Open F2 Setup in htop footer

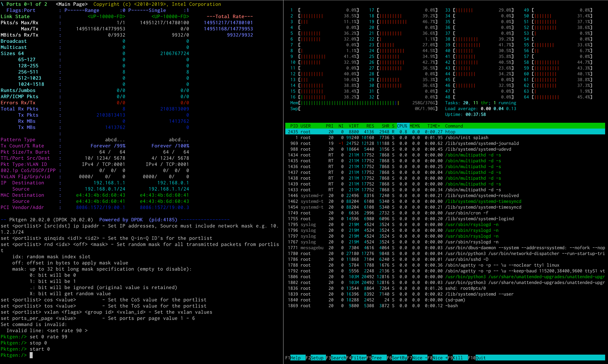[x=317, y=358]
